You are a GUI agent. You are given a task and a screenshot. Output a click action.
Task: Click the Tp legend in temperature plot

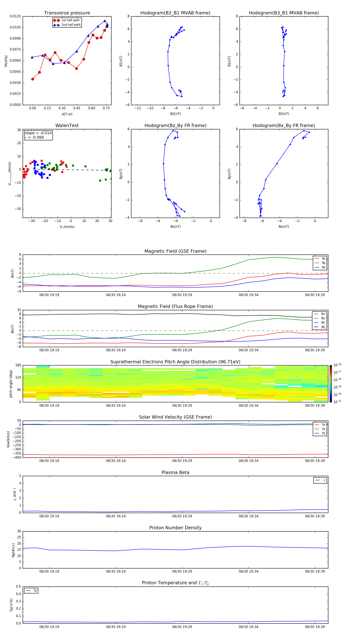tap(31, 591)
